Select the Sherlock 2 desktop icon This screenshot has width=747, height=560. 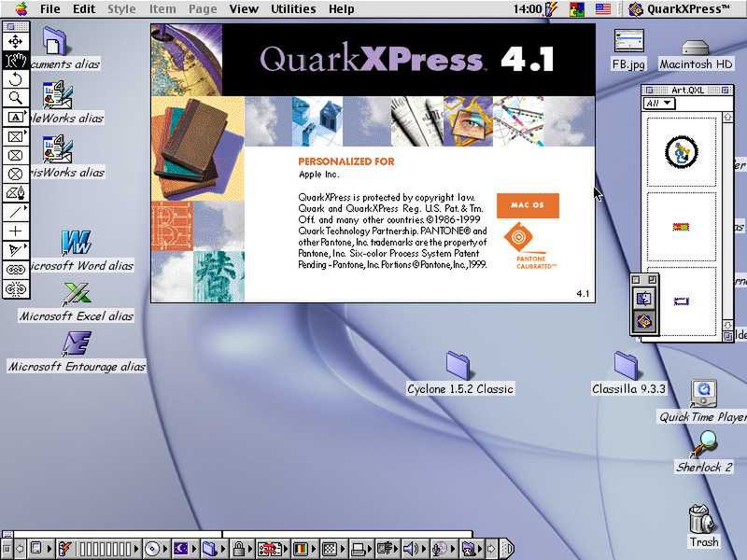coord(704,452)
